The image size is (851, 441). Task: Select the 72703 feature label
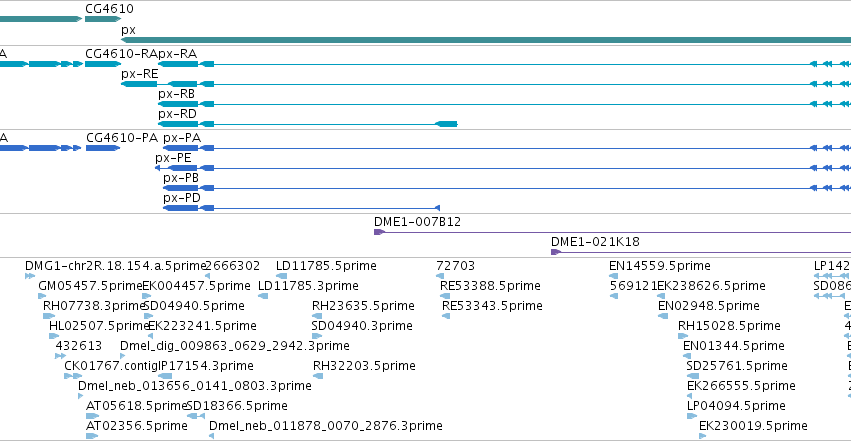455,266
